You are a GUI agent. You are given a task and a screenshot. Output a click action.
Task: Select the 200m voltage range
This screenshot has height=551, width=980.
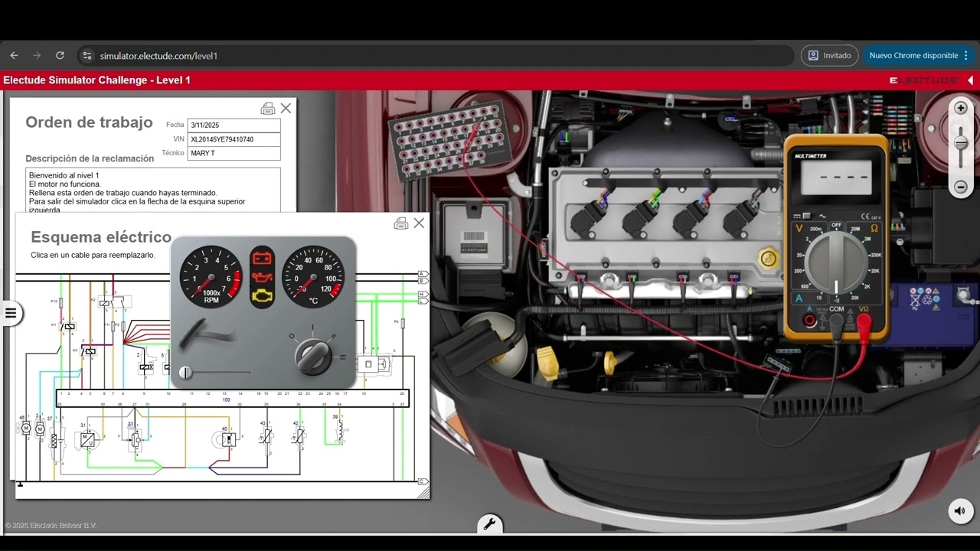(816, 229)
